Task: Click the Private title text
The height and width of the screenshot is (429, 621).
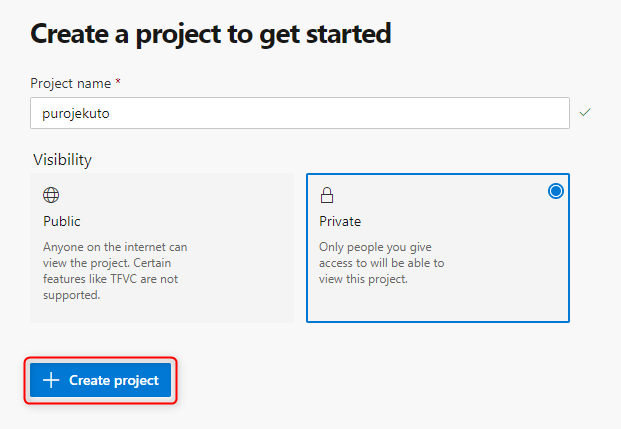Action: click(x=340, y=221)
